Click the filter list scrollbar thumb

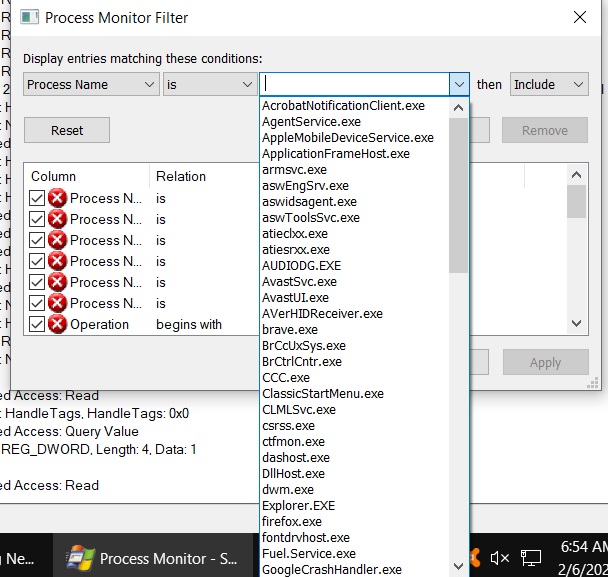(577, 201)
